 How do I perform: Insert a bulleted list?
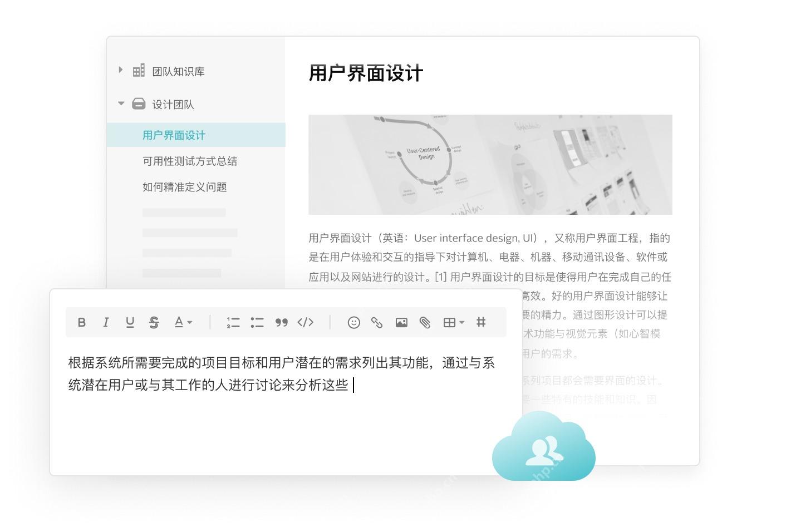coord(257,322)
